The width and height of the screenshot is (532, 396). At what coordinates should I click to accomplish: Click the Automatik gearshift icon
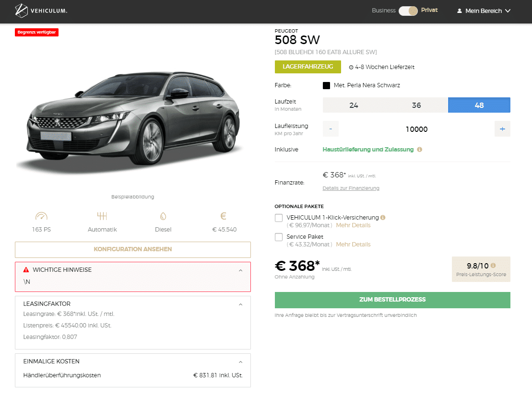coord(102,216)
